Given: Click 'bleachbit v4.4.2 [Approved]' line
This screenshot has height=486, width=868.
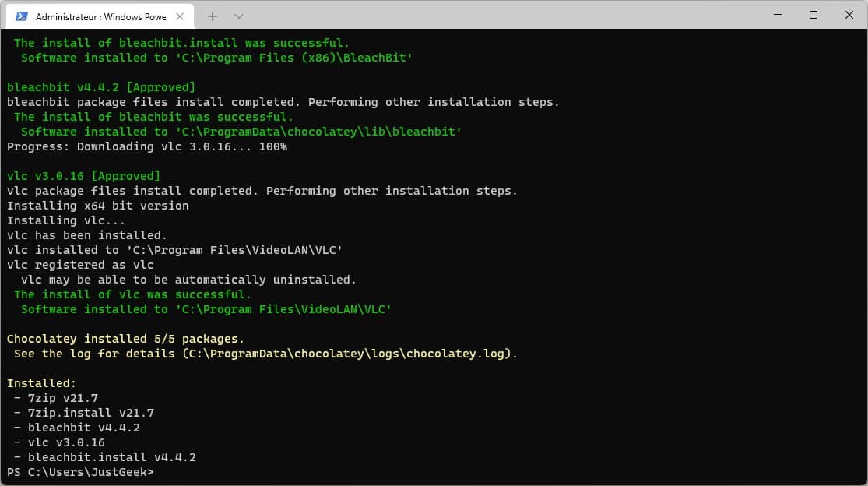Looking at the screenshot, I should [100, 87].
